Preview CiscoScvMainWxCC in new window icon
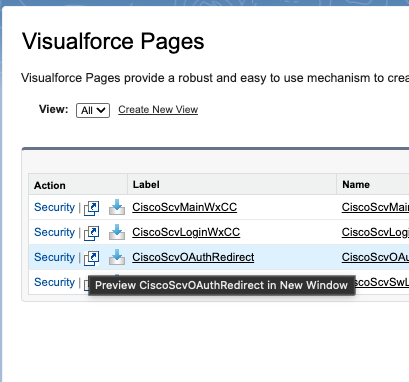Image resolution: width=409 pixels, height=382 pixels. point(92,208)
